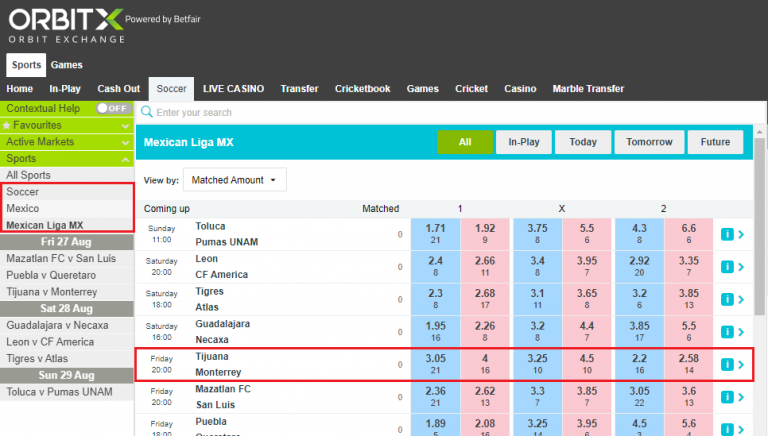Click arrow to open Tijuana v Monterrey market
Screen dimensions: 768x436
click(741, 364)
